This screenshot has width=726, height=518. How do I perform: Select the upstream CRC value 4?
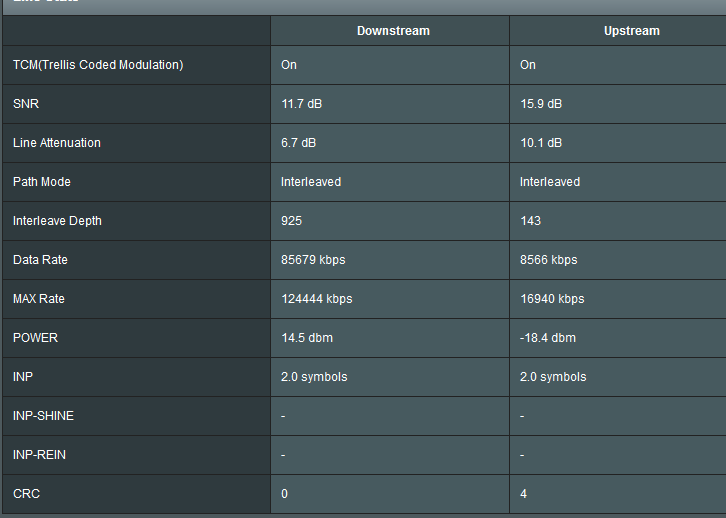tap(524, 494)
